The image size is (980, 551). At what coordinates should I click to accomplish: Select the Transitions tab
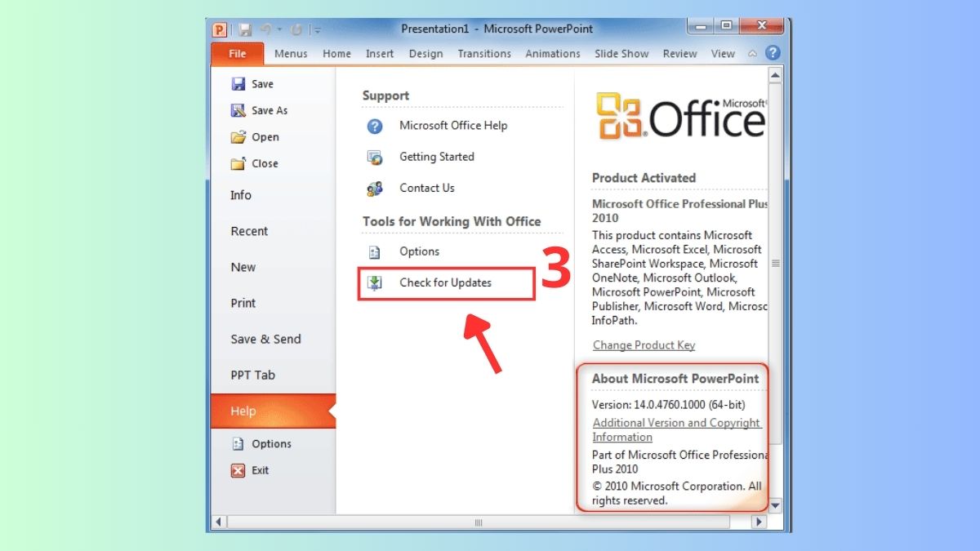pos(484,54)
